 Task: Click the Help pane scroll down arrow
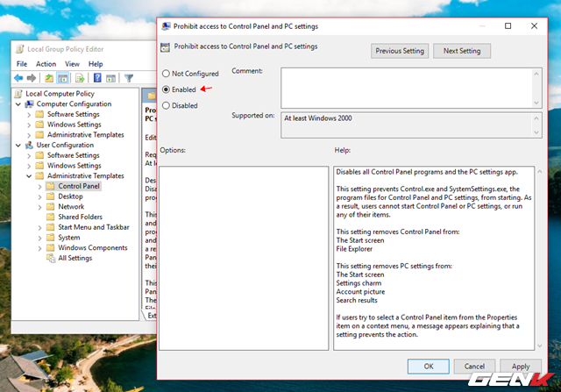pyautogui.click(x=540, y=346)
